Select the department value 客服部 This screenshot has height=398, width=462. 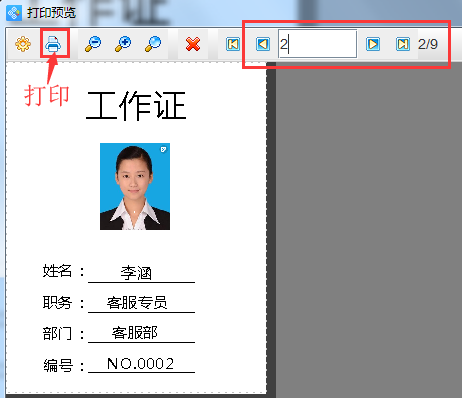tap(134, 333)
